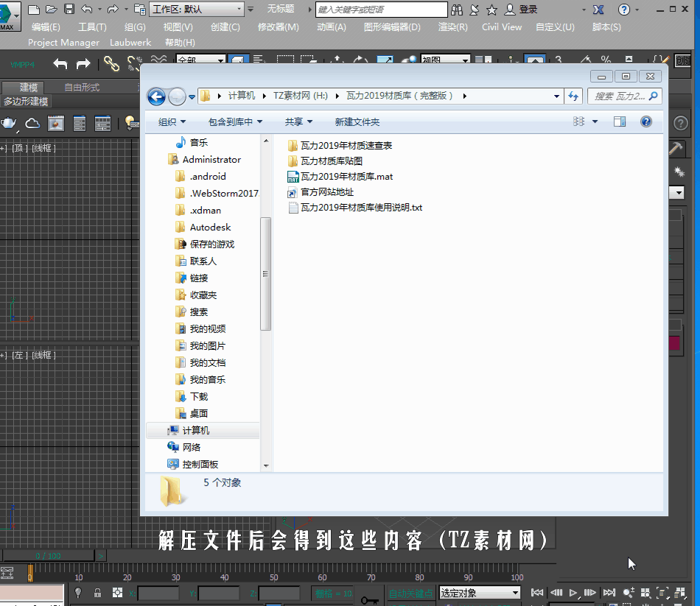Toggle the Select Object tool in the main toolbar
The image size is (700, 606).
click(x=239, y=60)
